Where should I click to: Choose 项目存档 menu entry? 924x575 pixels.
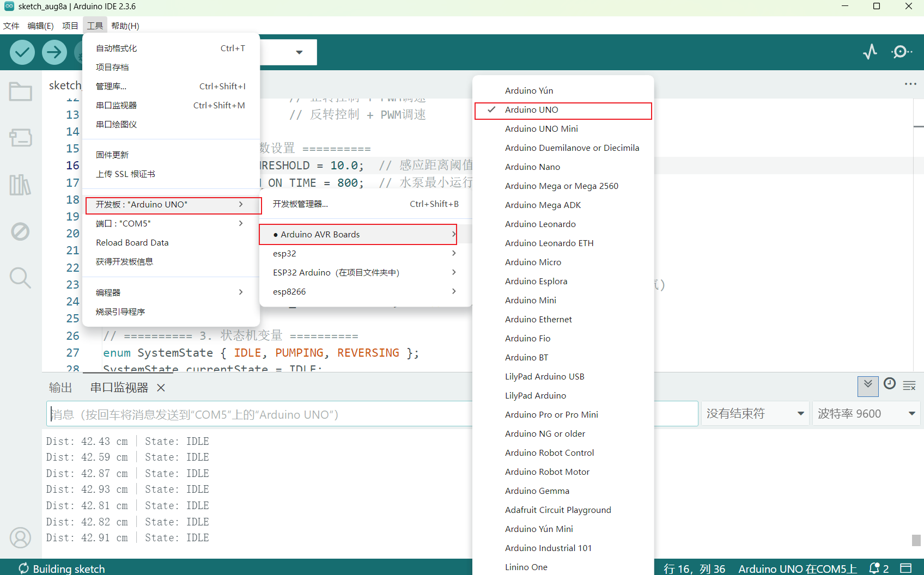171,68
